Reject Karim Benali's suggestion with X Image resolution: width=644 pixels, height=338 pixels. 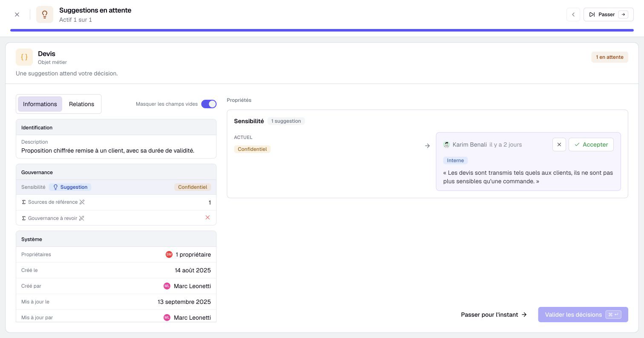tap(559, 144)
